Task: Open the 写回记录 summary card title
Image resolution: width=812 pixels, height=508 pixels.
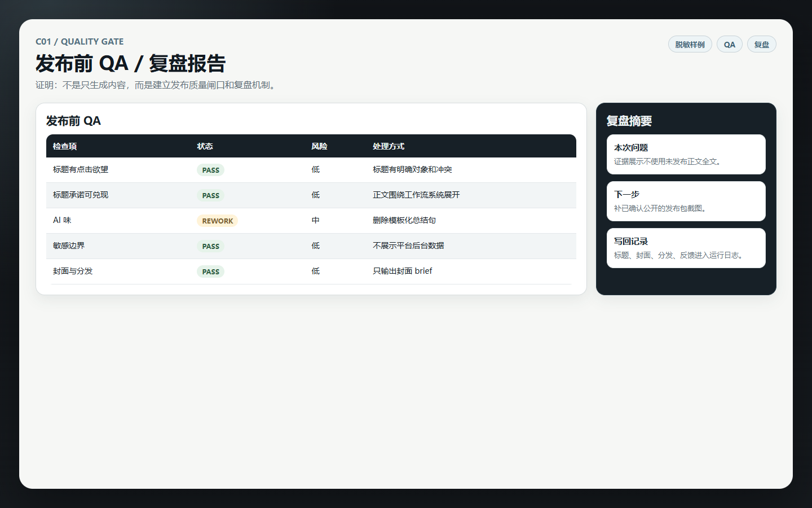Action: [x=631, y=241]
